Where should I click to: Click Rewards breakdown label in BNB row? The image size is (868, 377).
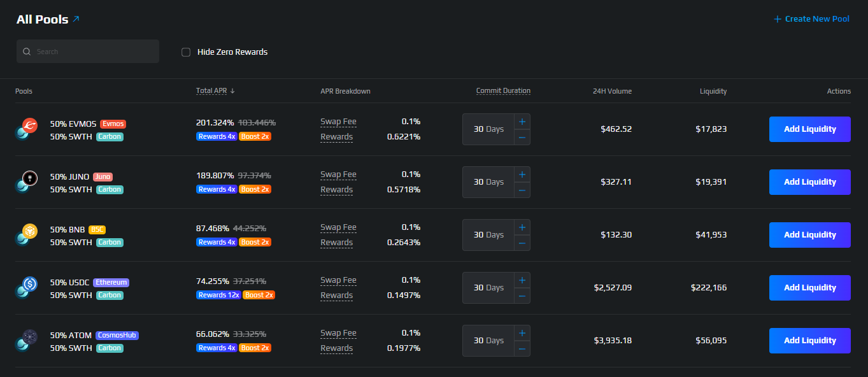click(x=336, y=243)
